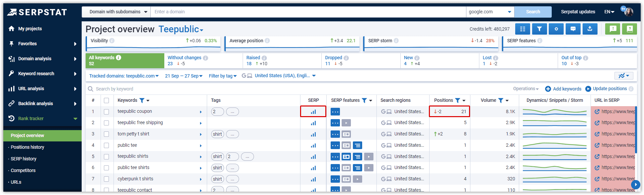644x195 pixels.
Task: Click SERP feature dots icon for teepublic coupon
Action: [335, 112]
